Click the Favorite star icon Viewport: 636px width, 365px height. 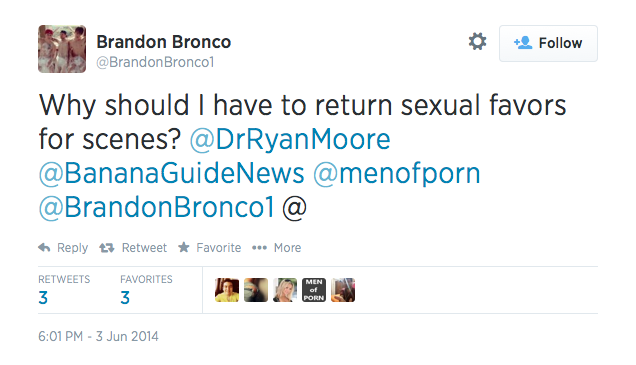click(x=184, y=247)
